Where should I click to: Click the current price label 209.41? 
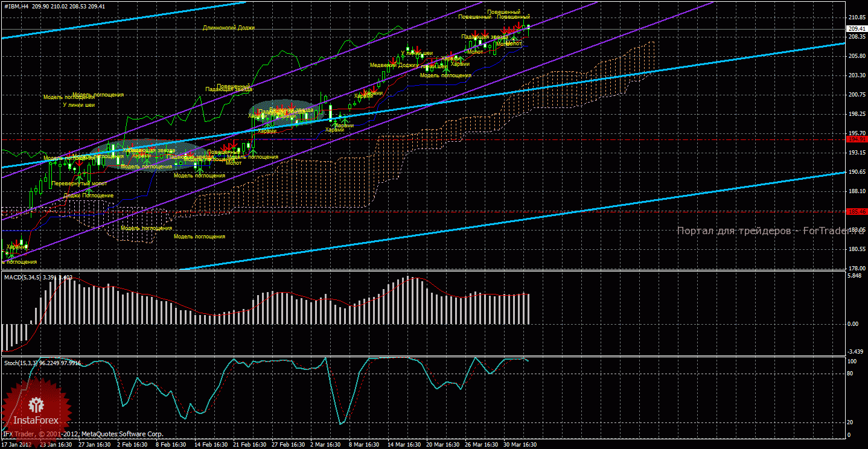tap(857, 29)
